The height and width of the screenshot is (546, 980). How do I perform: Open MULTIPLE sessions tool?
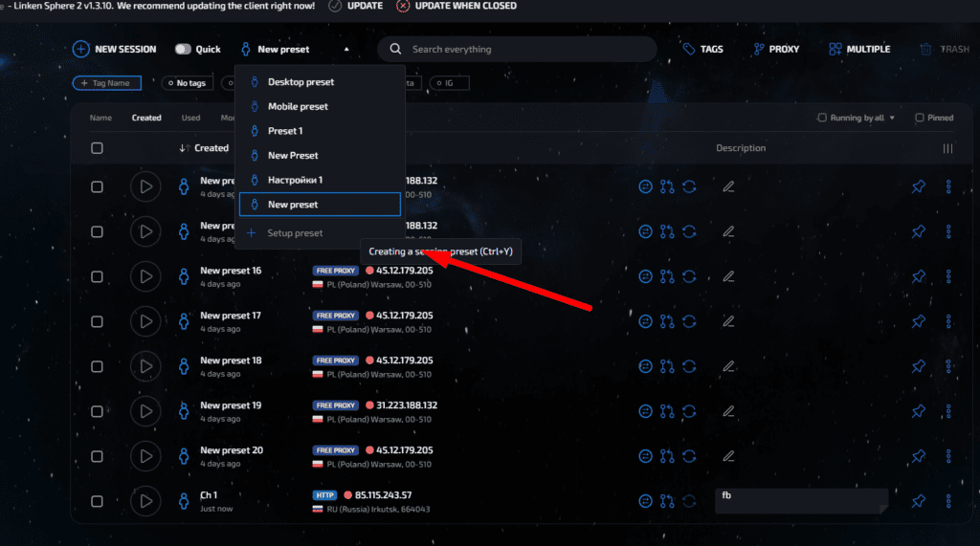point(858,49)
